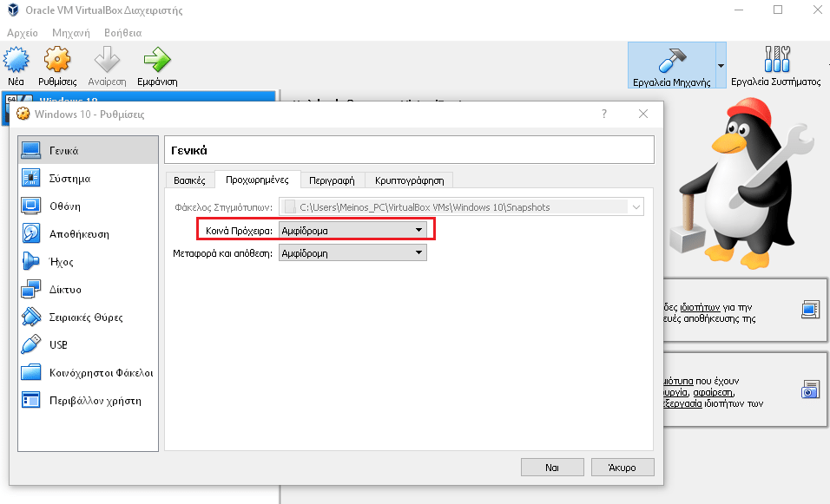Click the snapshots camera icon on right panel
Viewport: 830px width, 504px height.
coord(810,389)
